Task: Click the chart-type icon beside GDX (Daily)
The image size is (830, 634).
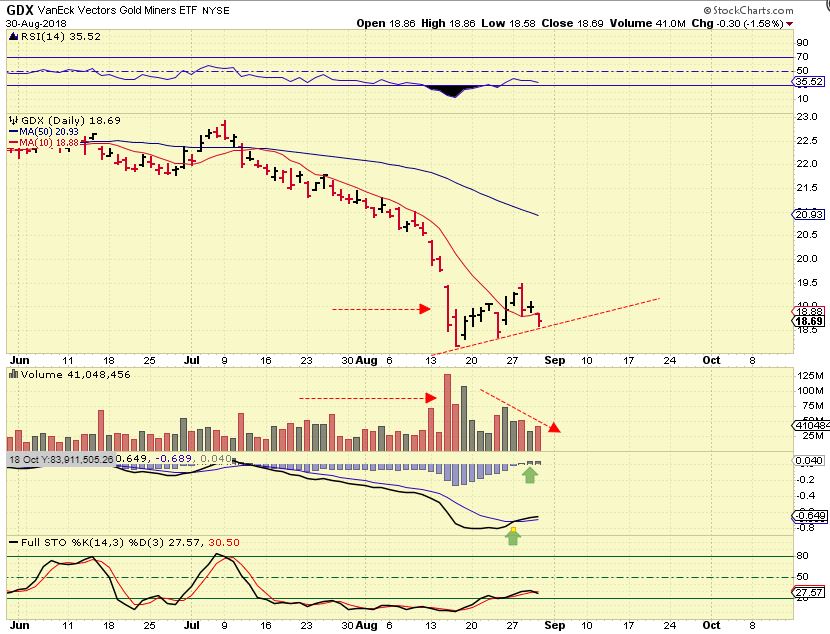Action: pos(14,121)
